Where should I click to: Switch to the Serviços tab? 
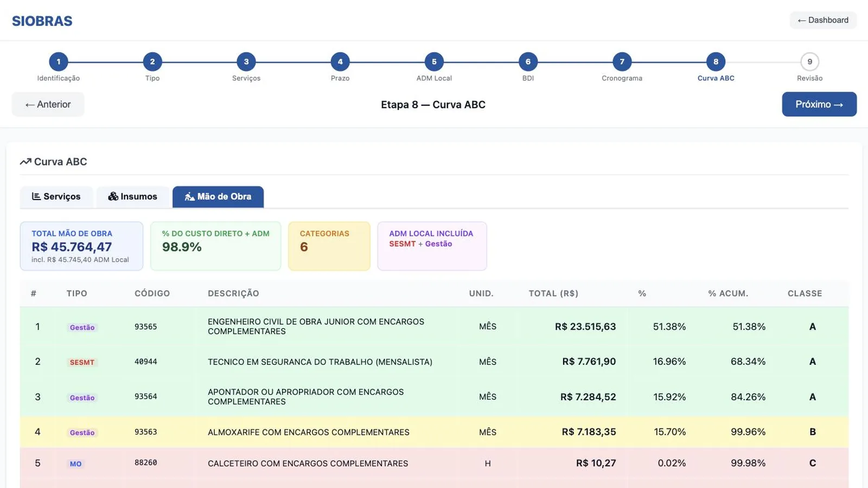(56, 196)
